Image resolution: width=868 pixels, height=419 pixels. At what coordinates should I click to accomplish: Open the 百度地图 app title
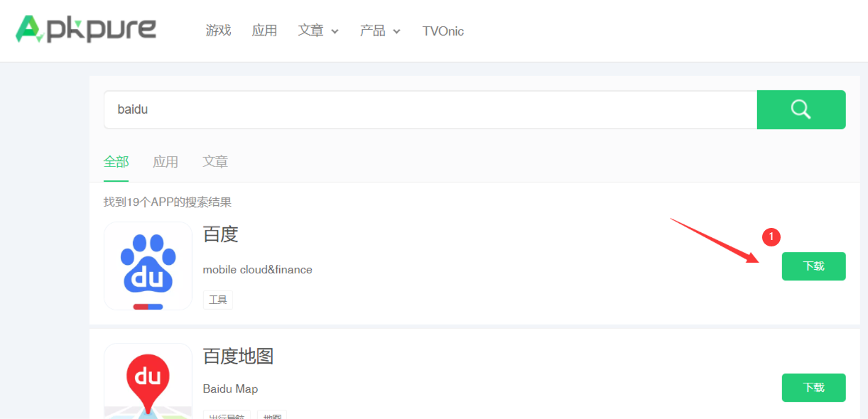coord(239,356)
